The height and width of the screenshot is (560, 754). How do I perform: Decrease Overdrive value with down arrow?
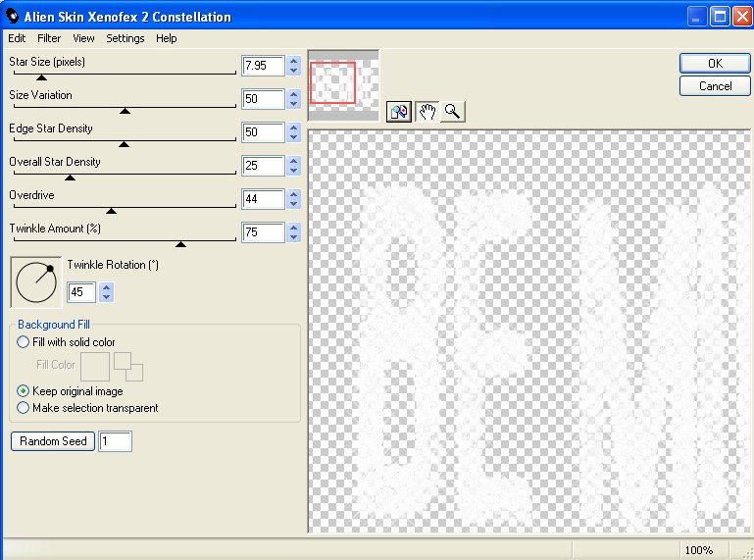tap(294, 204)
